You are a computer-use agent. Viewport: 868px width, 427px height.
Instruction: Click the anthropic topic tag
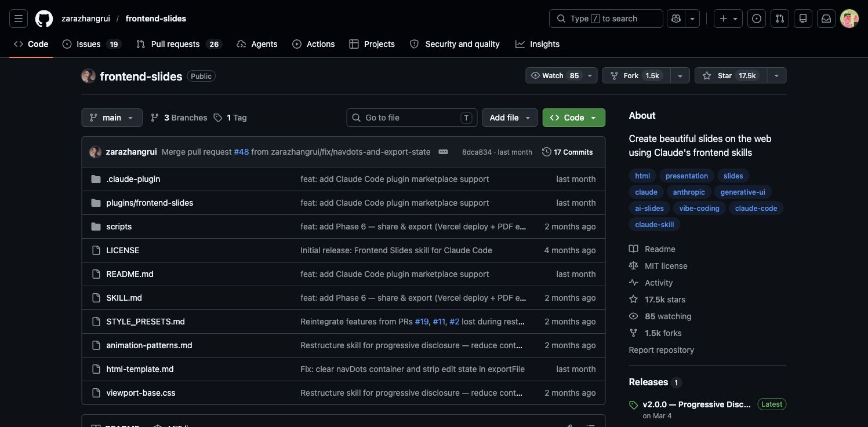tap(689, 192)
